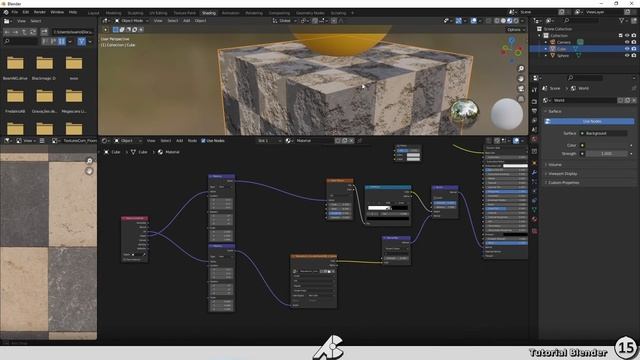Enable wireframe viewport shading
This screenshot has height=360, width=640.
point(497,20)
